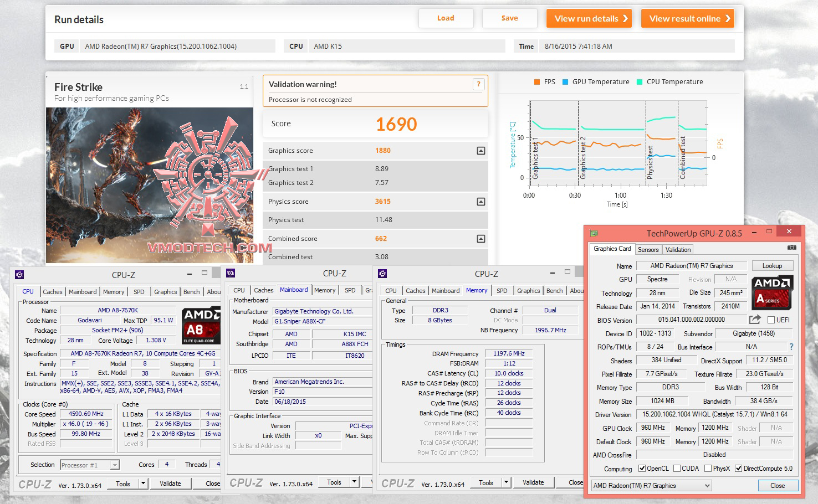Screen dimensions: 818x504
Task: Open the Processor #1 selection dropdown
Action: [90, 465]
